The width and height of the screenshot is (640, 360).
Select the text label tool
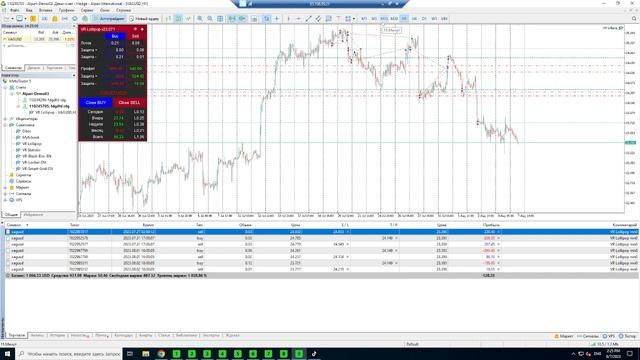coord(338,18)
